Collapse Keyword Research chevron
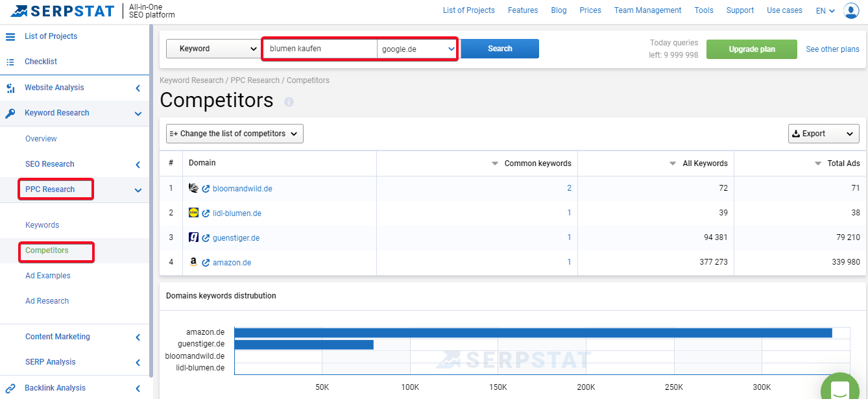 [138, 114]
